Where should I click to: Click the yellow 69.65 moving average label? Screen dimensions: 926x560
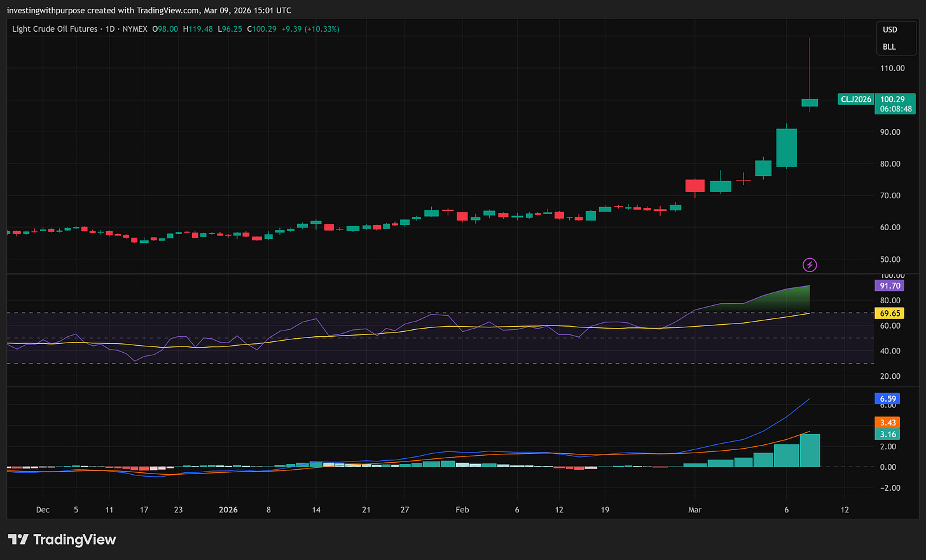click(x=890, y=313)
